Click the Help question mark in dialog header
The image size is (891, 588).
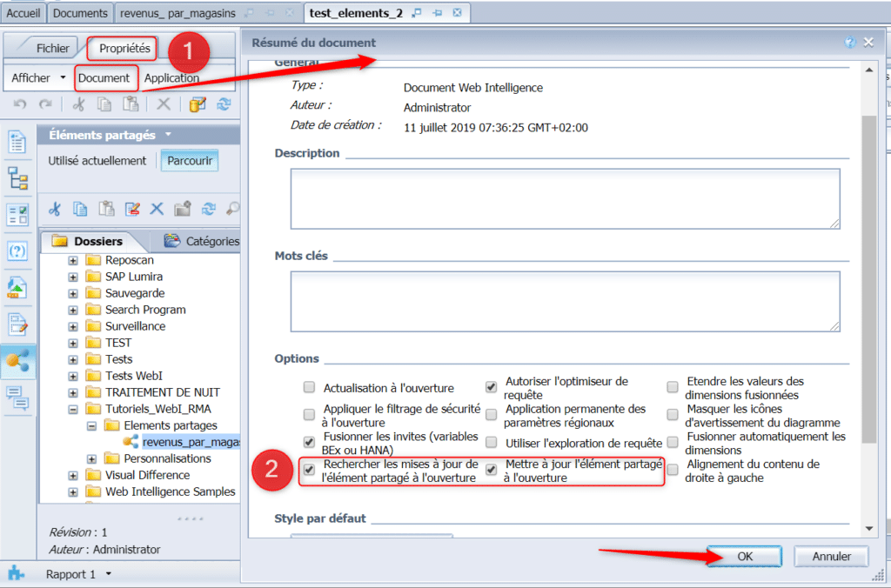pyautogui.click(x=849, y=43)
